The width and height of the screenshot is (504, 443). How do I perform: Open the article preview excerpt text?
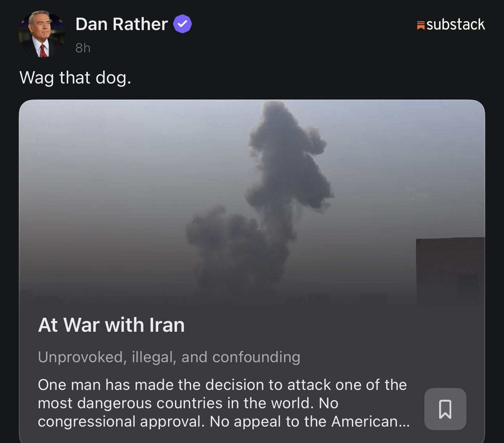click(224, 403)
